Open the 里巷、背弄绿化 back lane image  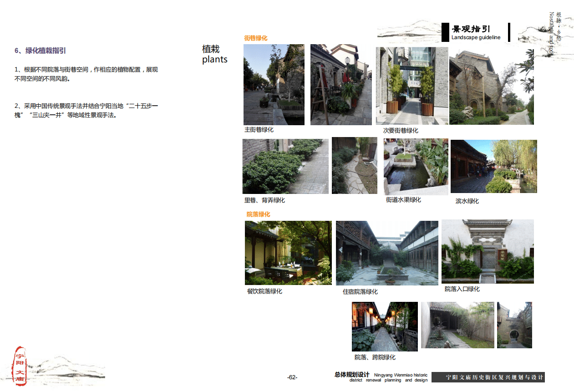(284, 166)
